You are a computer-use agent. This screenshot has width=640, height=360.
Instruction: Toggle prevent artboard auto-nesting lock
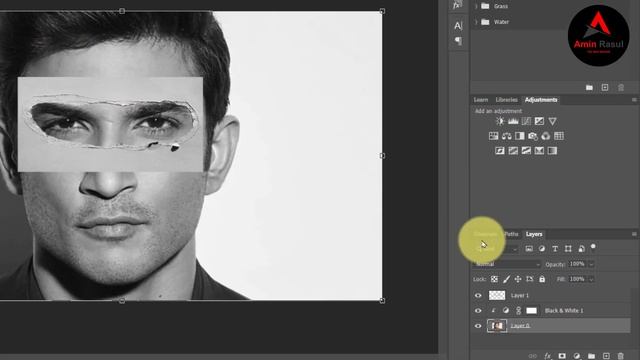(530, 279)
